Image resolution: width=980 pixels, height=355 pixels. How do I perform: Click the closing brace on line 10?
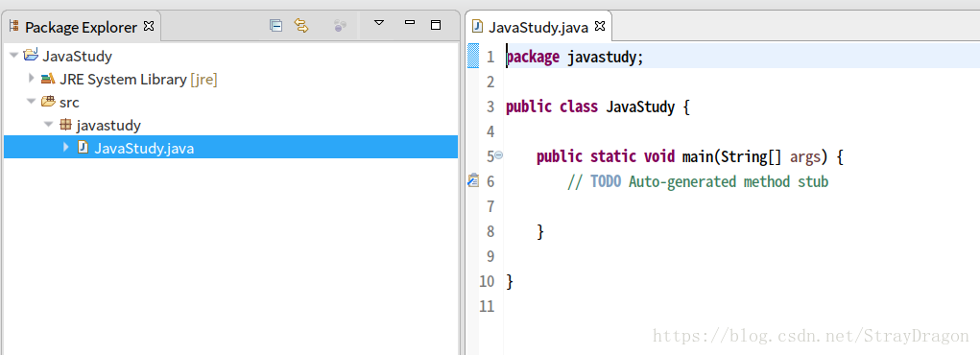[510, 282]
